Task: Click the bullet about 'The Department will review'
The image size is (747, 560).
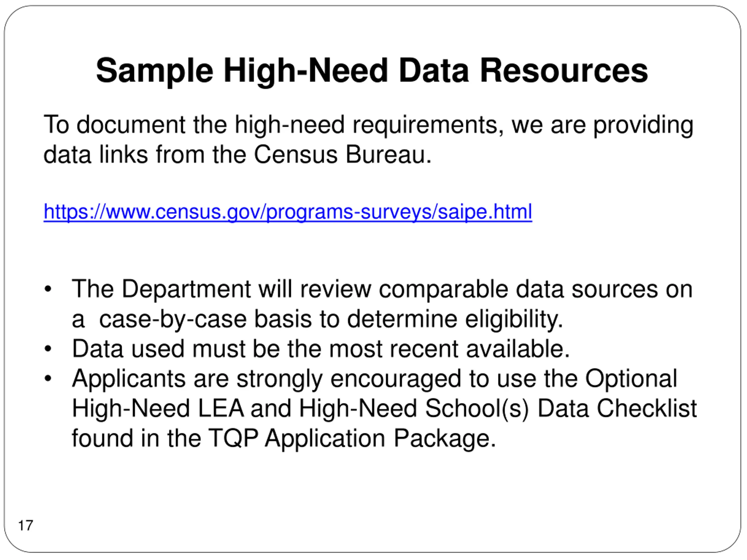Action: point(382,304)
